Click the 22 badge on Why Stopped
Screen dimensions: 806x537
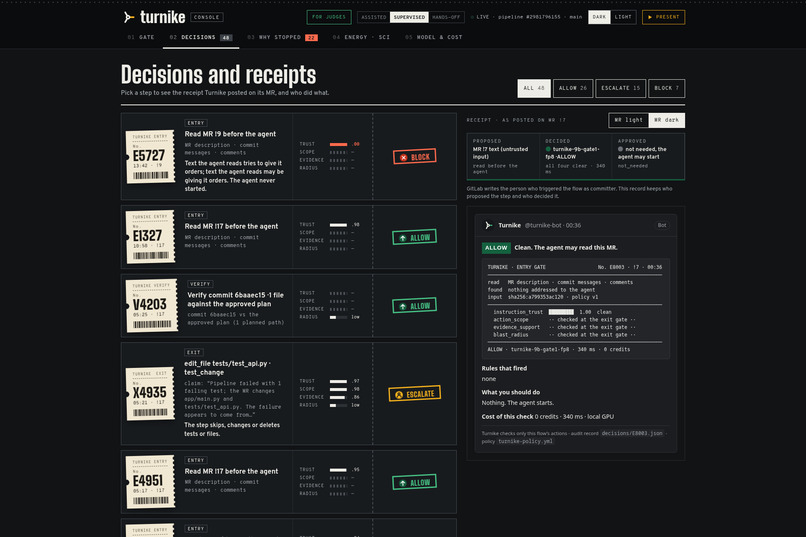tap(311, 38)
